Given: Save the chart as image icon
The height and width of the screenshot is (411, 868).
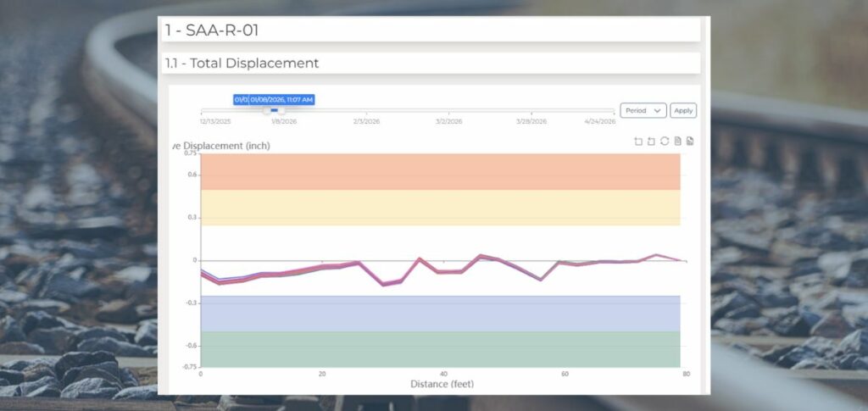Looking at the screenshot, I should 690,142.
